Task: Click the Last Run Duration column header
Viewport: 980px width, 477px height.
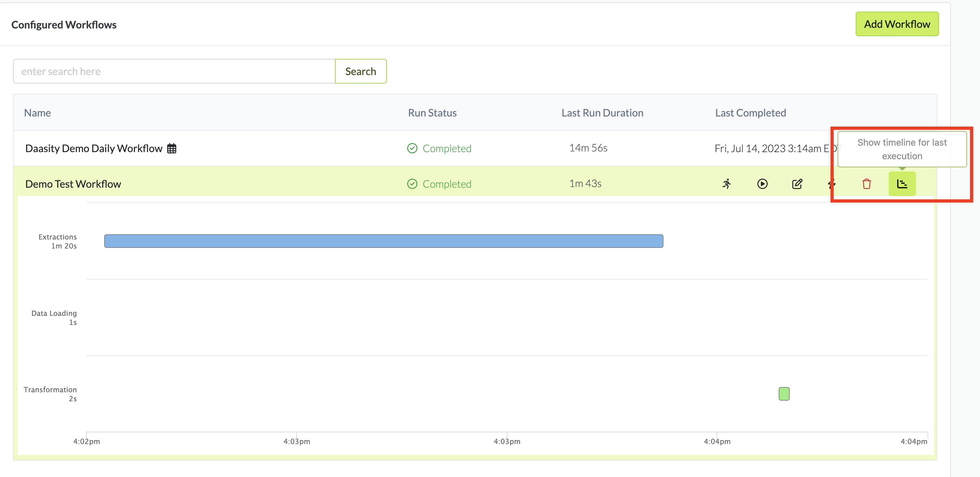Action: click(602, 113)
